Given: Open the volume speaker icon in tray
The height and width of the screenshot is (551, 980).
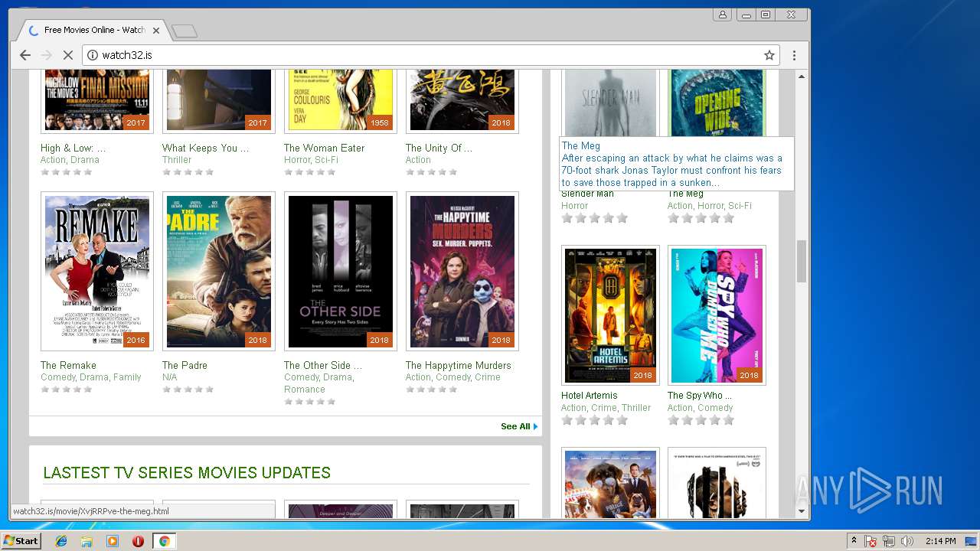Looking at the screenshot, I should (x=907, y=541).
